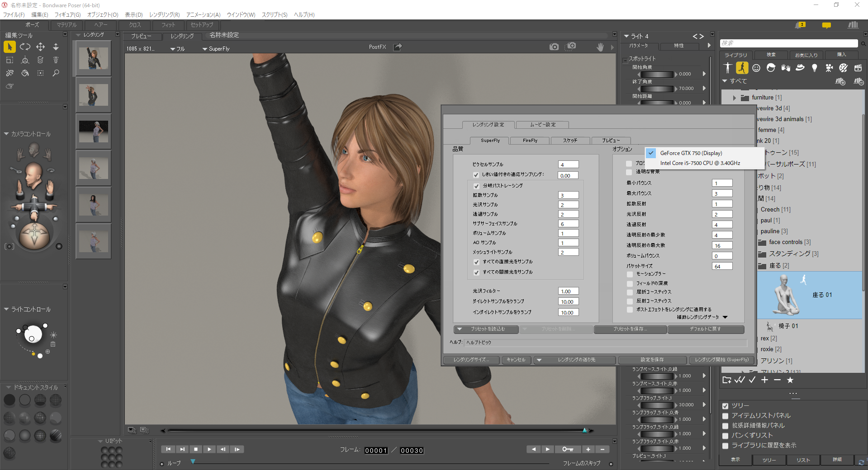Open the Poses library category (running figure)
Viewport: 868px width, 470px height.
[x=742, y=68]
